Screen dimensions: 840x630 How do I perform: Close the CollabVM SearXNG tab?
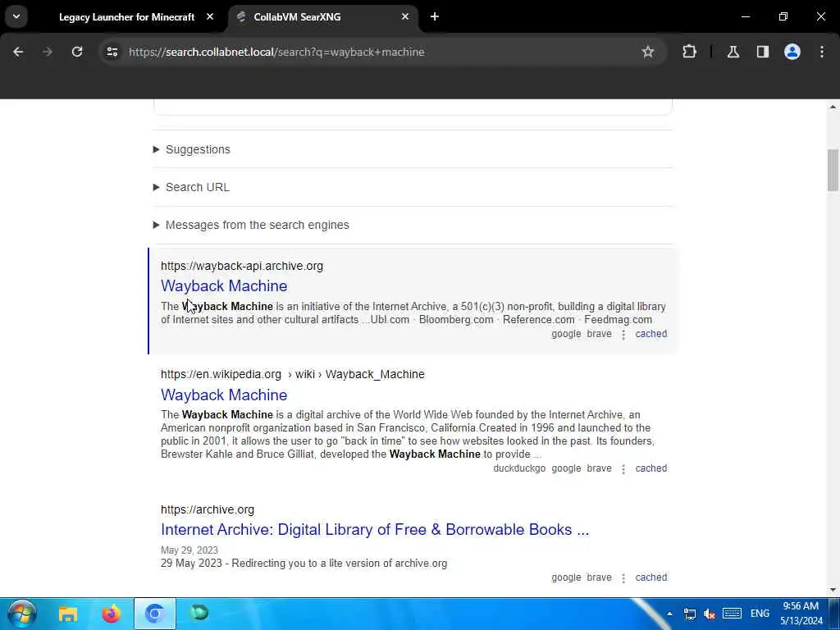point(405,16)
